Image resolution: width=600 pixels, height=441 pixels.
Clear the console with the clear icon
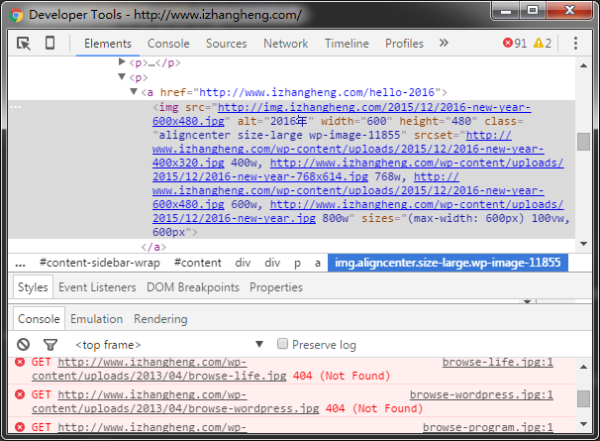pos(23,344)
